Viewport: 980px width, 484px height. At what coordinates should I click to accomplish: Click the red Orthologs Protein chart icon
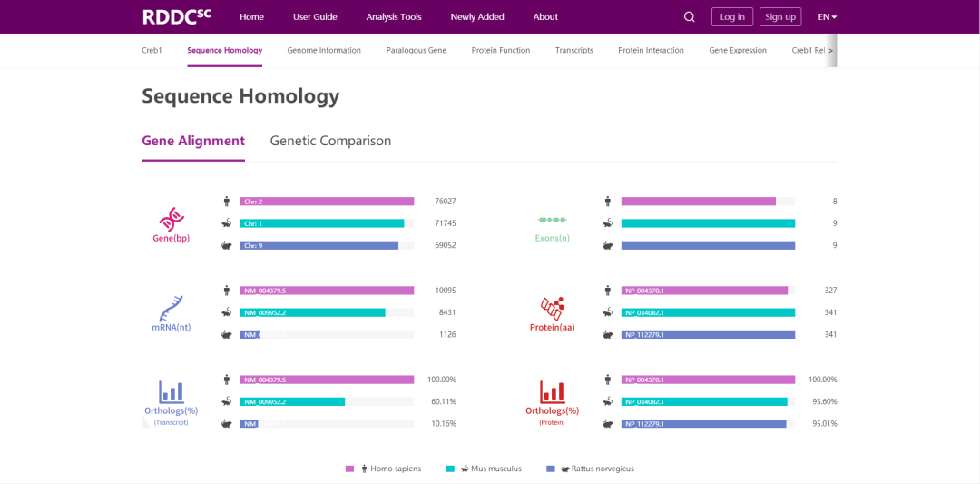click(x=552, y=392)
